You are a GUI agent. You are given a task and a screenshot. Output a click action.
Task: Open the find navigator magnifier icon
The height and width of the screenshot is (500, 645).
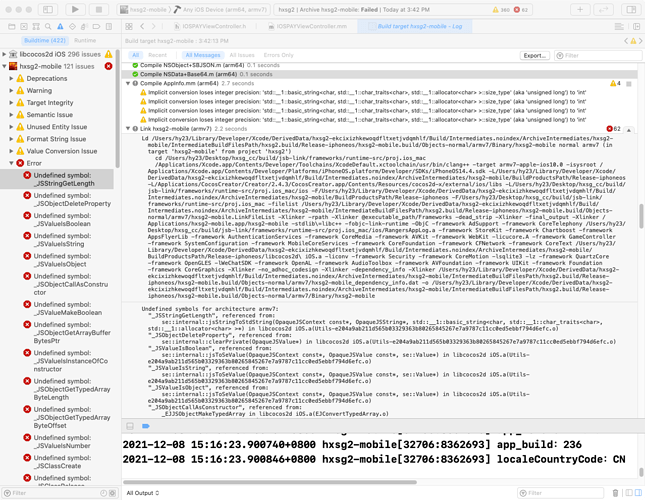[x=48, y=26]
